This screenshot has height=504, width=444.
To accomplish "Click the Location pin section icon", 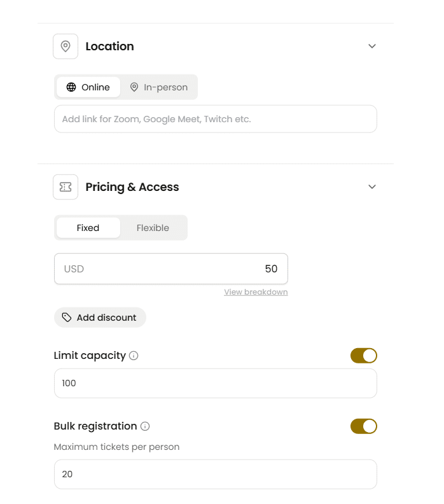I will tap(66, 46).
